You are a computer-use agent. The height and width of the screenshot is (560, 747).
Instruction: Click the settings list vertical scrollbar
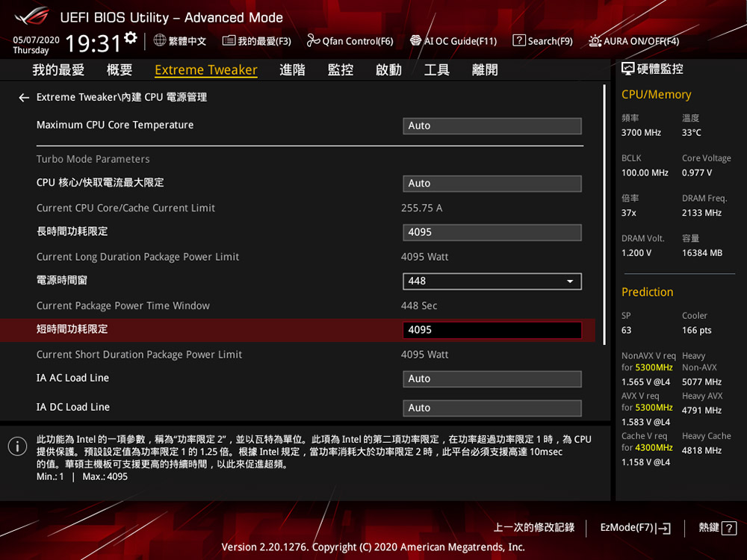[x=604, y=214]
